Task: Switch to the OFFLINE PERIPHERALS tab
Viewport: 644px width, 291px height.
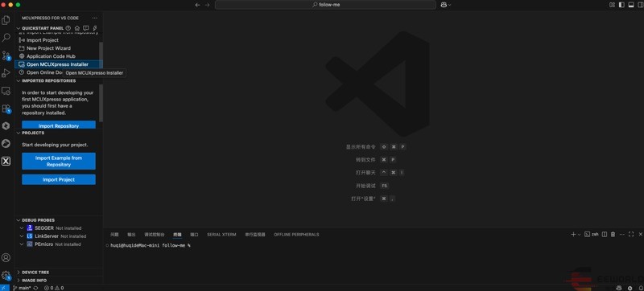Action: click(x=296, y=235)
